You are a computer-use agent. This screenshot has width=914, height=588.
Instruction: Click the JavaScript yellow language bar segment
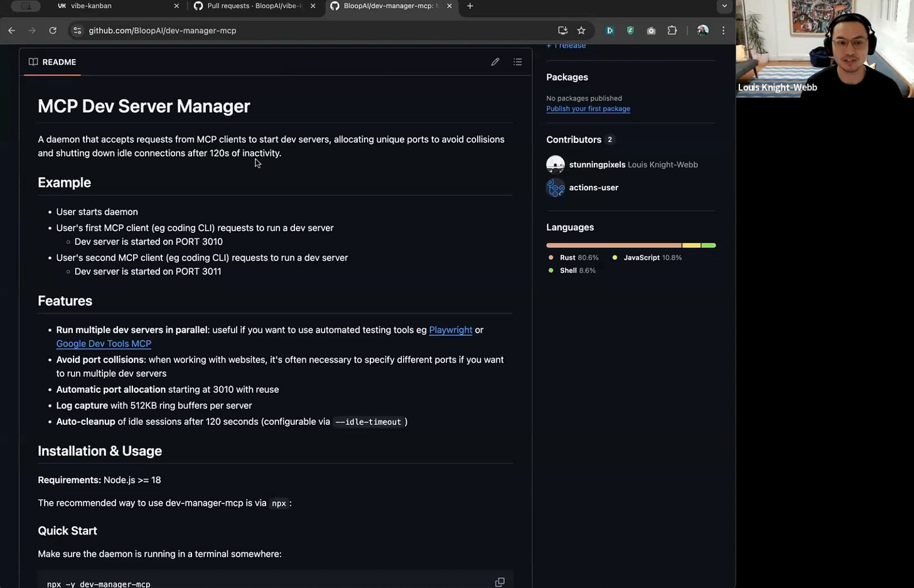coord(691,245)
